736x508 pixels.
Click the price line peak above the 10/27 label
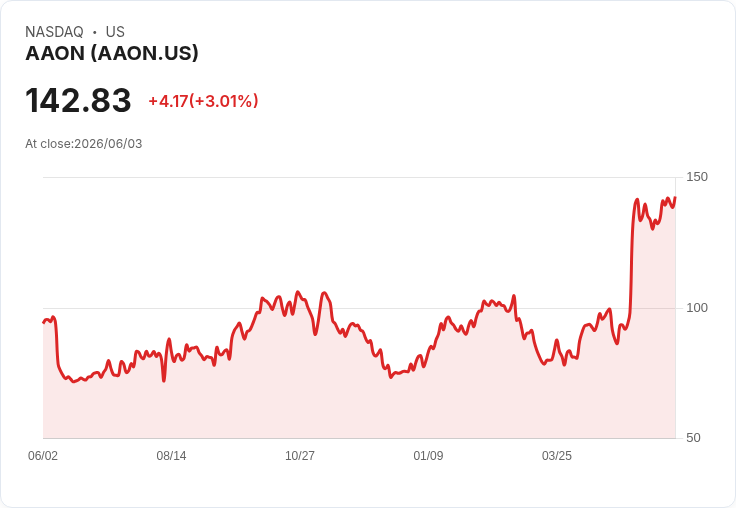298,292
